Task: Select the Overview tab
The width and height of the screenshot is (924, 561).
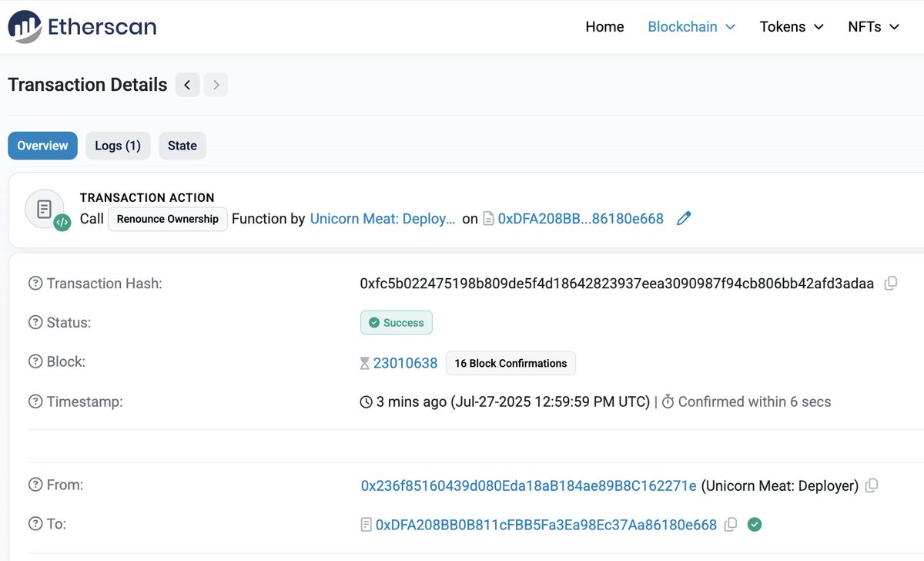Action: click(x=42, y=146)
